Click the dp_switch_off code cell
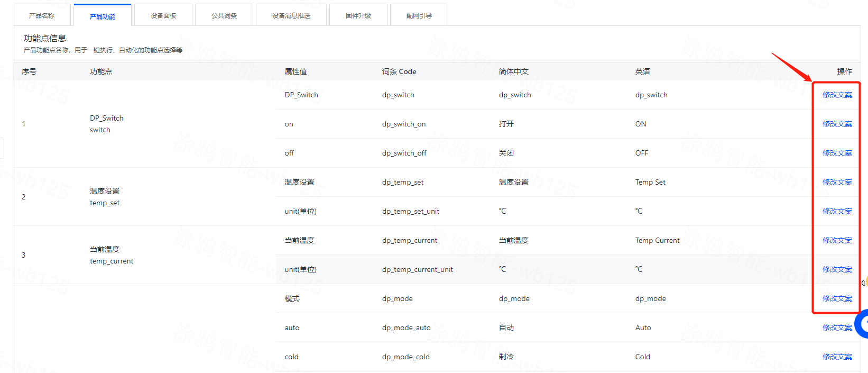Image resolution: width=868 pixels, height=373 pixels. [404, 153]
